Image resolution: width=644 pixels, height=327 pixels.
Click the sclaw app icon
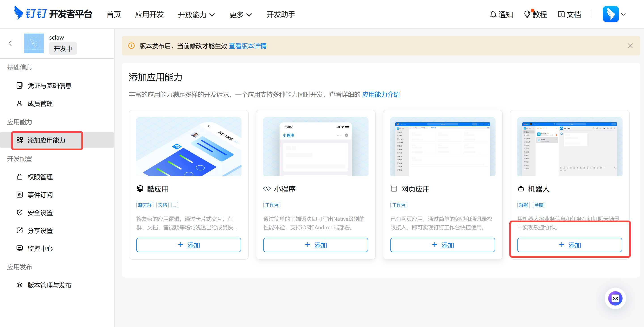(x=34, y=43)
